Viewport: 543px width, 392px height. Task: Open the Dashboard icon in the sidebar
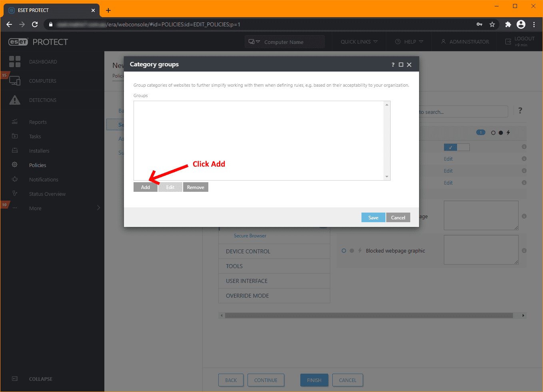15,62
